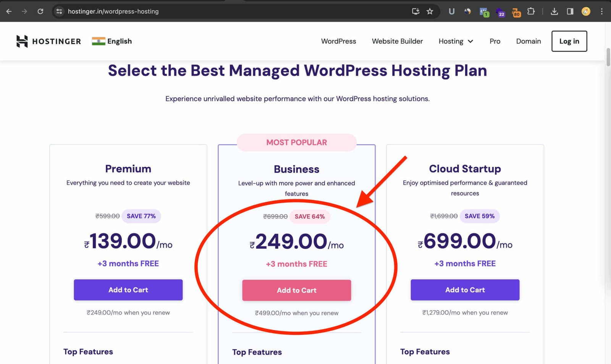Screen dimensions: 611x364
Task: Open the U extension icon
Action: click(x=451, y=11)
